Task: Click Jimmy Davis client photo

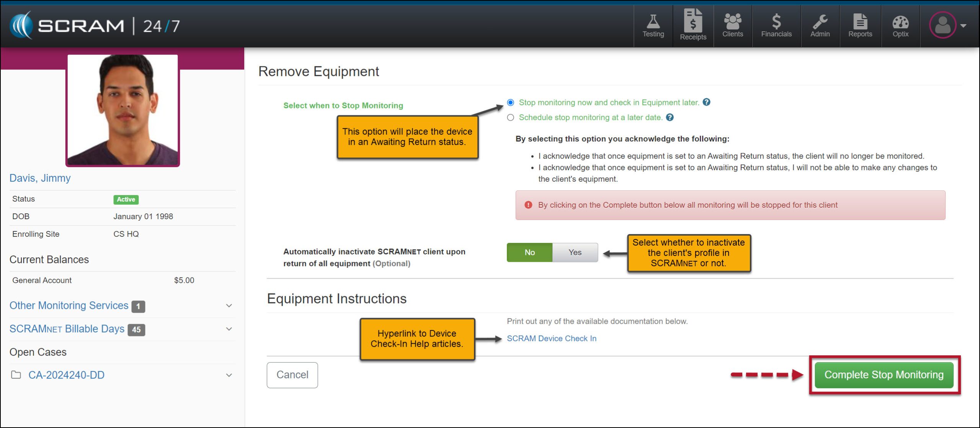Action: point(122,110)
